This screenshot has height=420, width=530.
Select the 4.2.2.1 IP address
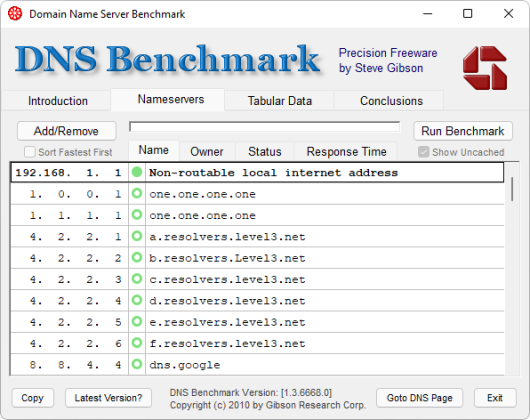[x=75, y=237]
